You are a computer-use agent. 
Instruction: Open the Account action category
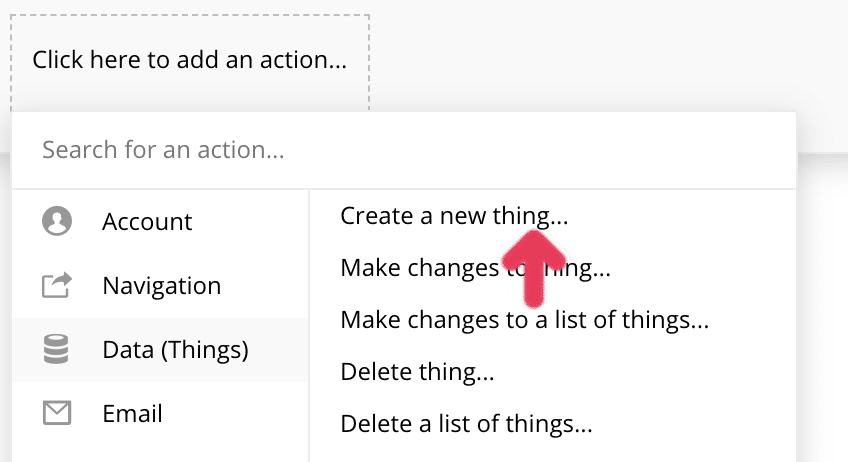[147, 221]
